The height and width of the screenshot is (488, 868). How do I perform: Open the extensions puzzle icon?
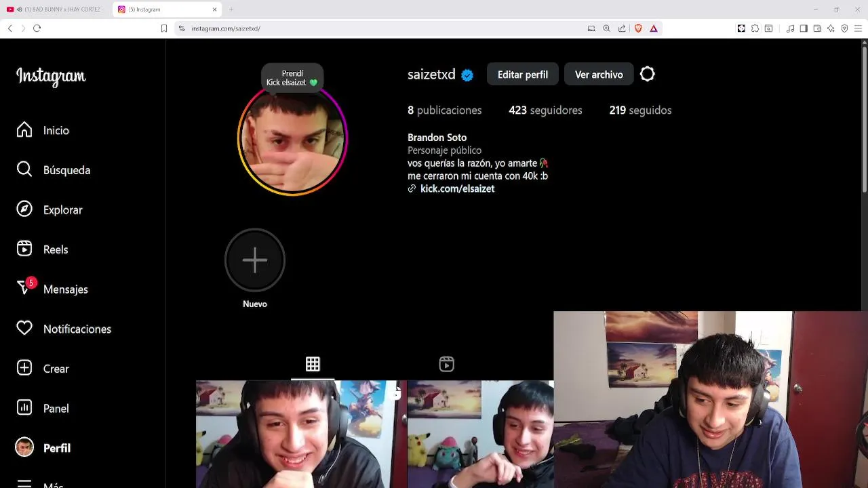(x=755, y=28)
